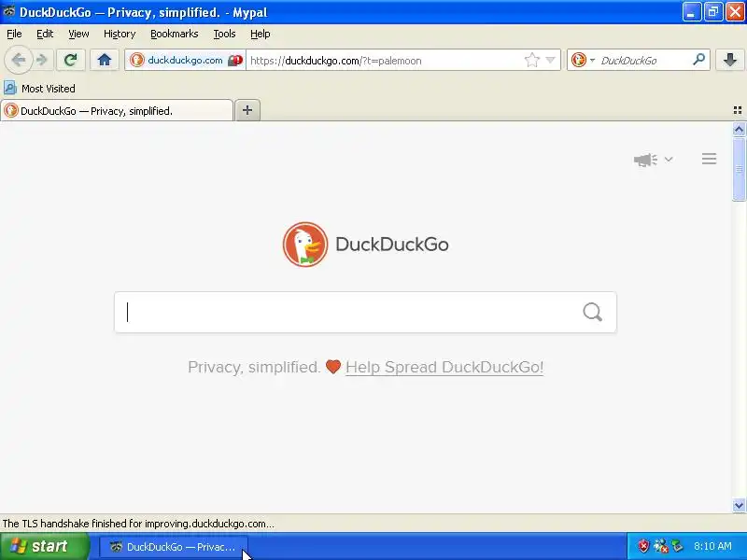
Task: Open the File menu
Action: click(x=14, y=34)
